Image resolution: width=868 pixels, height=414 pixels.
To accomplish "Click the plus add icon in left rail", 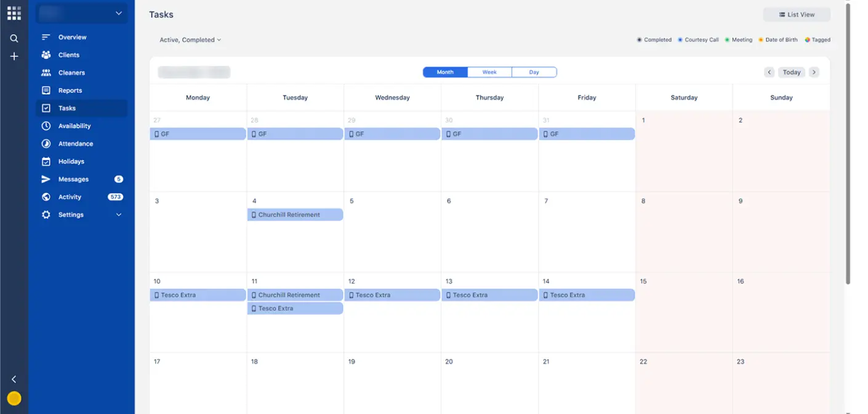I will tap(14, 56).
